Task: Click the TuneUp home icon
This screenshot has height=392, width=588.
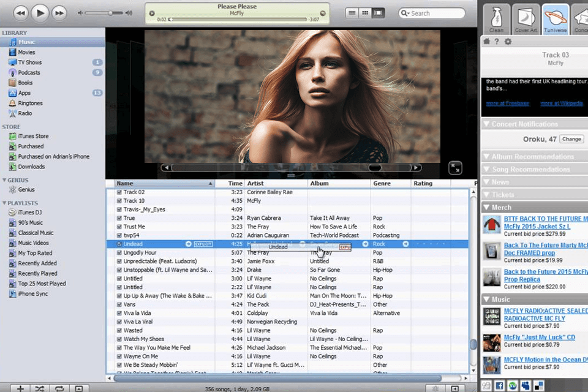Action: click(487, 41)
